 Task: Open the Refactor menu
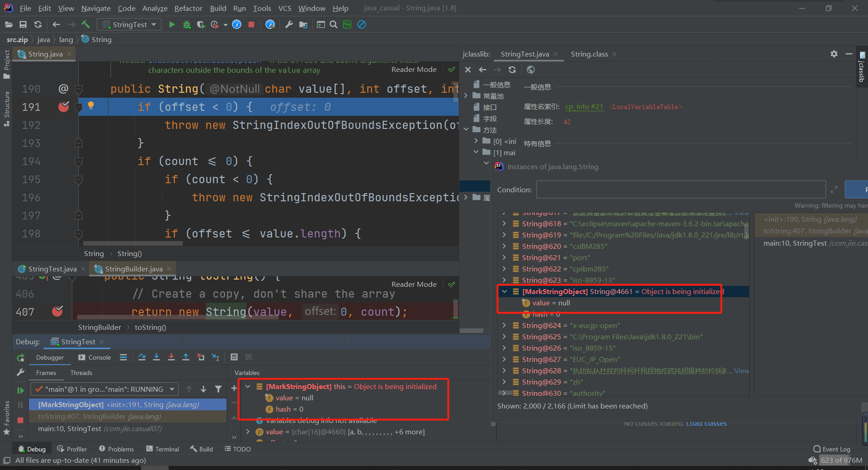[189, 8]
